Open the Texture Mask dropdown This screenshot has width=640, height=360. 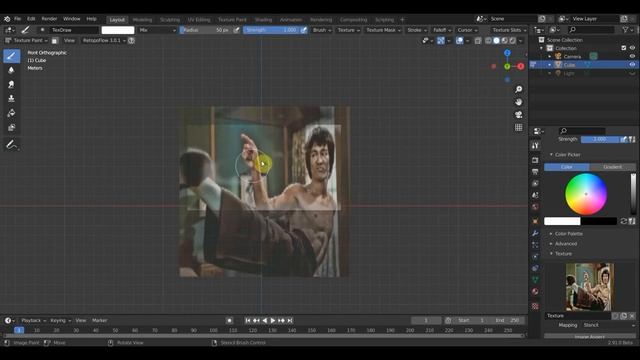click(x=383, y=30)
